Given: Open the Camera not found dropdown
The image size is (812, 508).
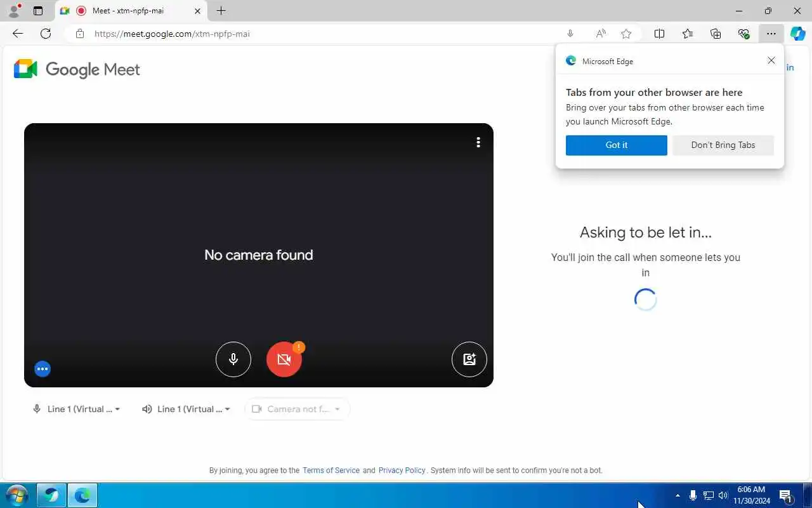Looking at the screenshot, I should pyautogui.click(x=297, y=409).
